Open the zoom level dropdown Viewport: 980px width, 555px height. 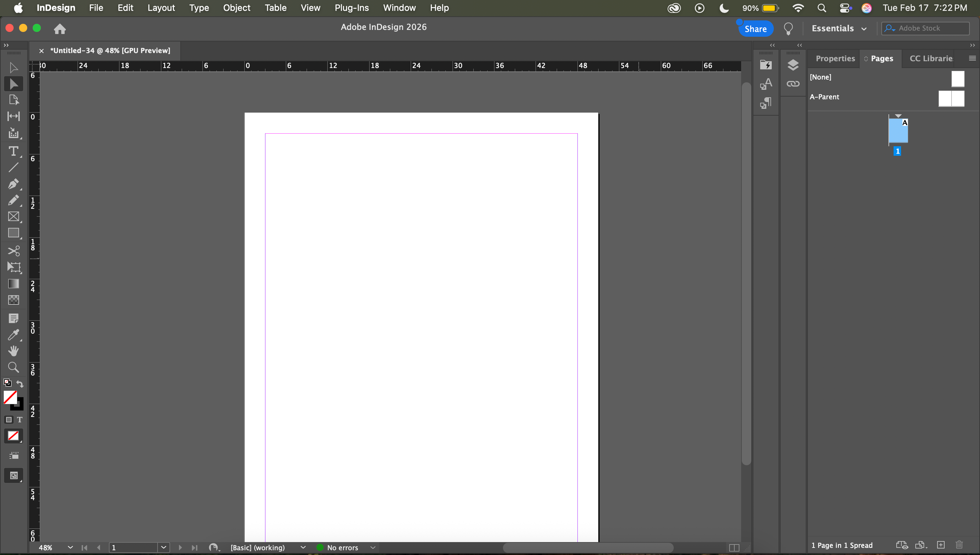(70, 548)
